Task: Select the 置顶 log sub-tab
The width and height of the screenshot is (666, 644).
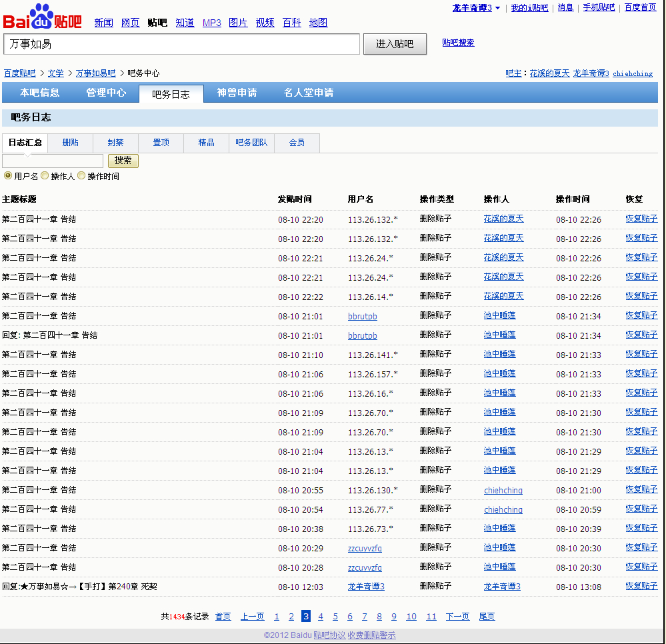Action: 161,143
